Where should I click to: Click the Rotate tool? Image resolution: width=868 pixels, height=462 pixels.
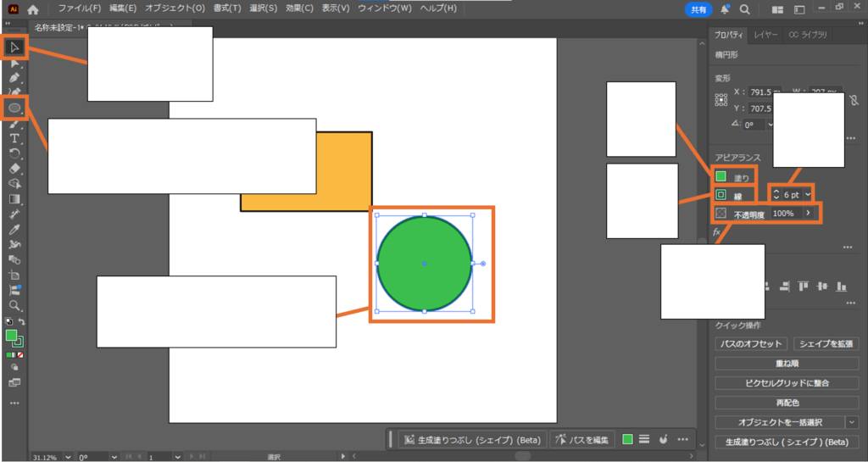(x=14, y=153)
